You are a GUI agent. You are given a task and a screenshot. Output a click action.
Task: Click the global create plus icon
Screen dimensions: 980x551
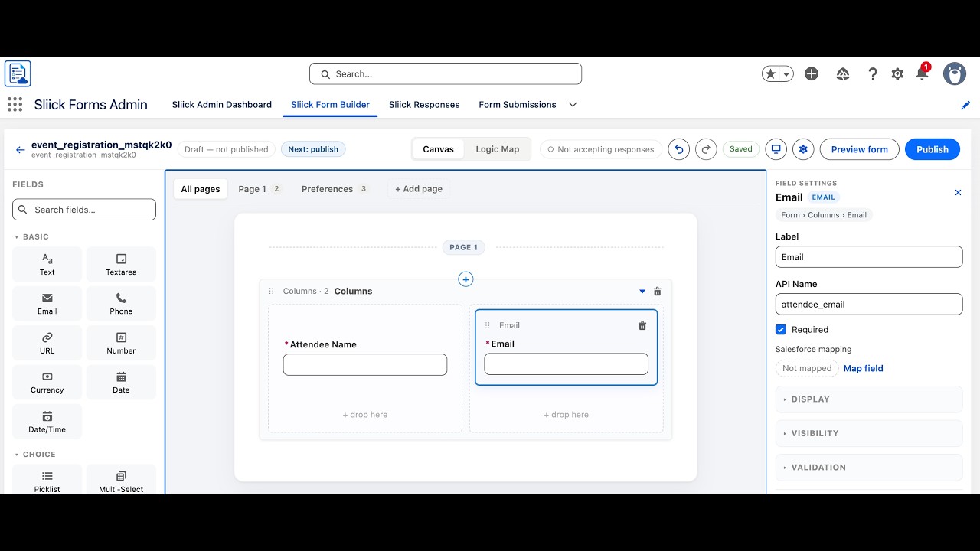(x=812, y=74)
